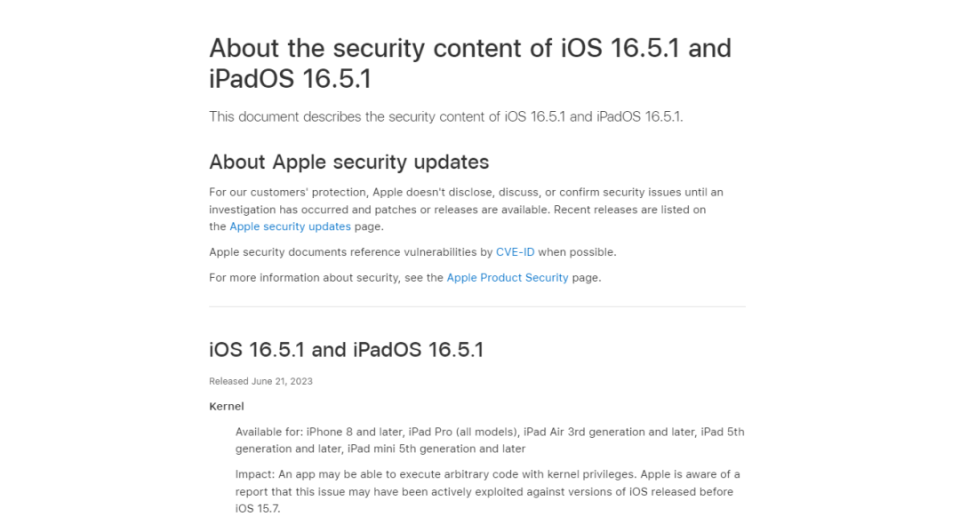
Task: Click the 'iOS 16.5.1 and iPadOS 16.5.1' section heading
Action: point(346,351)
